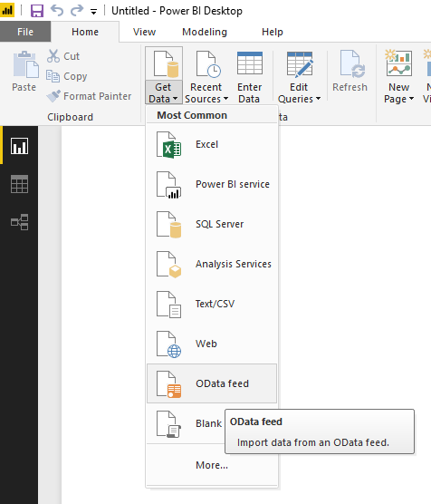Click the Save icon in title bar

point(37,11)
